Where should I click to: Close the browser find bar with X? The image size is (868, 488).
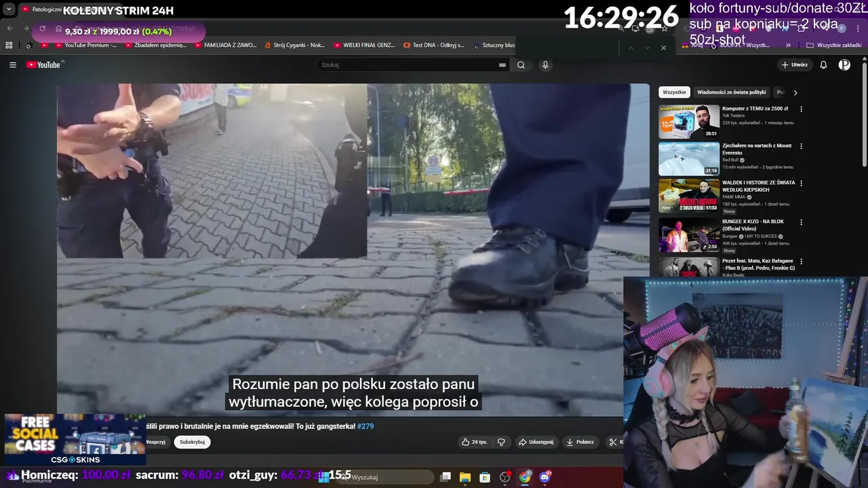[x=663, y=48]
